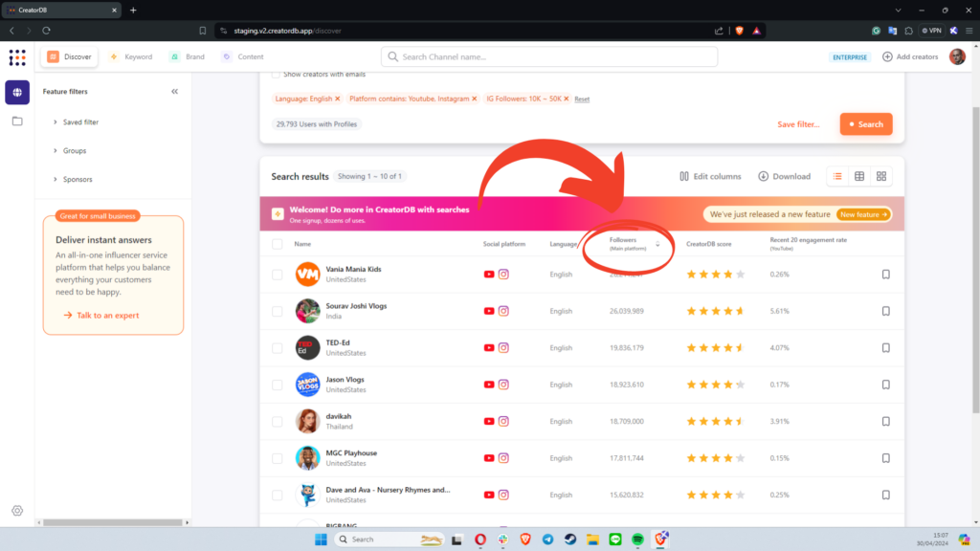Bookmark the Vania Mania Kids row
This screenshot has width=980, height=551.
(885, 275)
